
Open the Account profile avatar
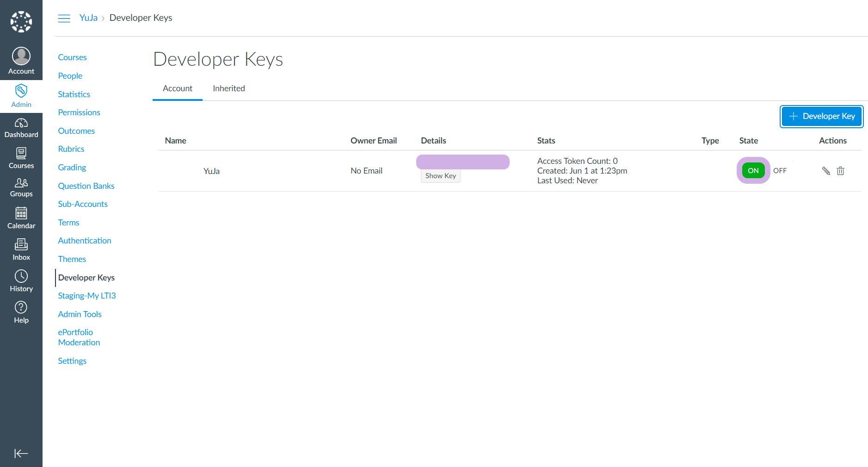coord(21,56)
